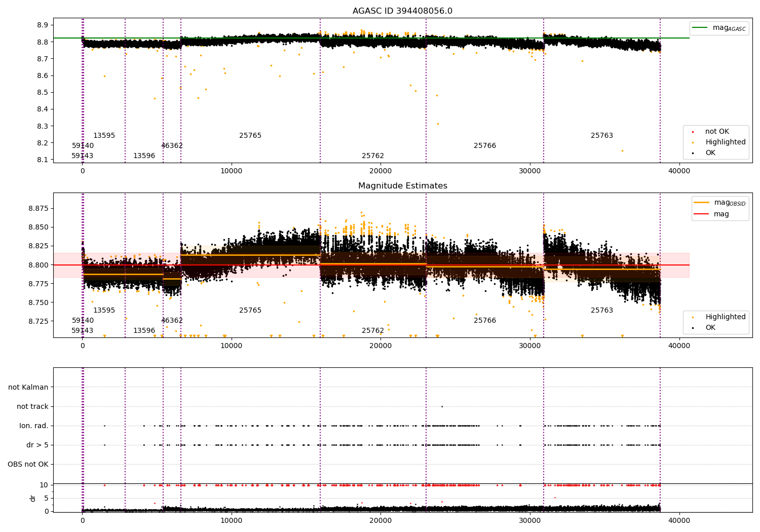Click the 'AGASC ID 394408056.0' plot title

(402, 11)
